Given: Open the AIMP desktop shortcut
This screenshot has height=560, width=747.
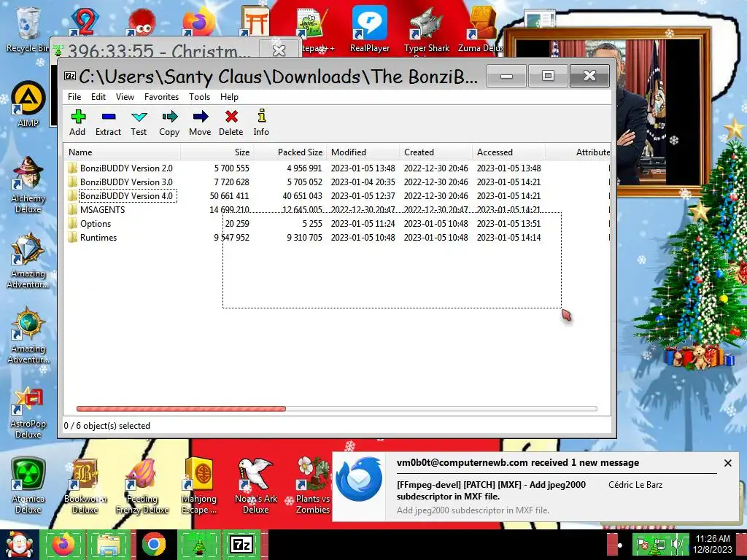Looking at the screenshot, I should pyautogui.click(x=28, y=105).
